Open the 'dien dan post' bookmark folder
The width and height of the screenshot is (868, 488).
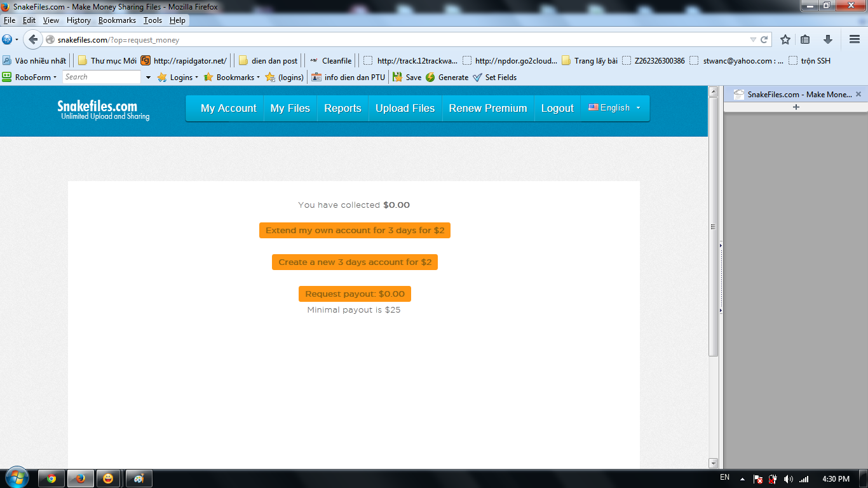268,61
